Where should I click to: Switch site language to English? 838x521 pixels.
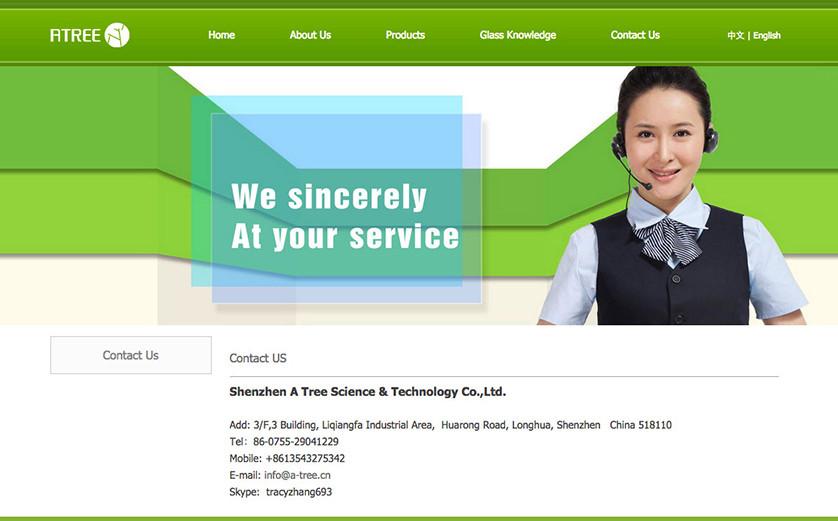(x=767, y=36)
